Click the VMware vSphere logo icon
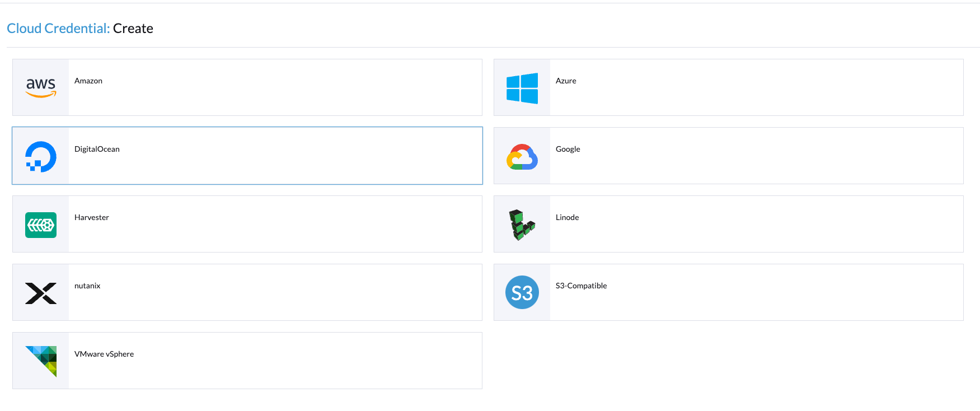Screen dimensions: 980x411 point(41,361)
